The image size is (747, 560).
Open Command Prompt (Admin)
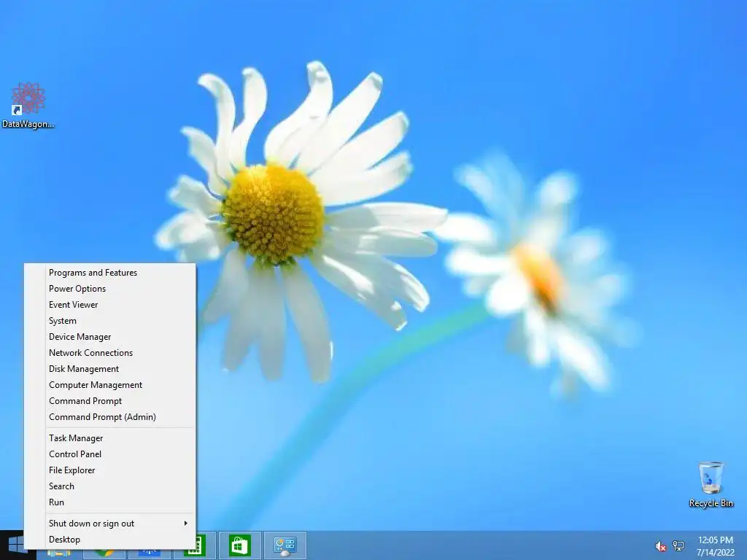click(109, 417)
